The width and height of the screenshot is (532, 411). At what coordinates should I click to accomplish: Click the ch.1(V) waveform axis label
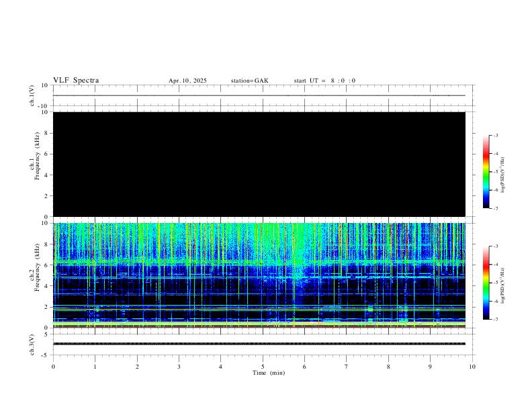point(32,95)
